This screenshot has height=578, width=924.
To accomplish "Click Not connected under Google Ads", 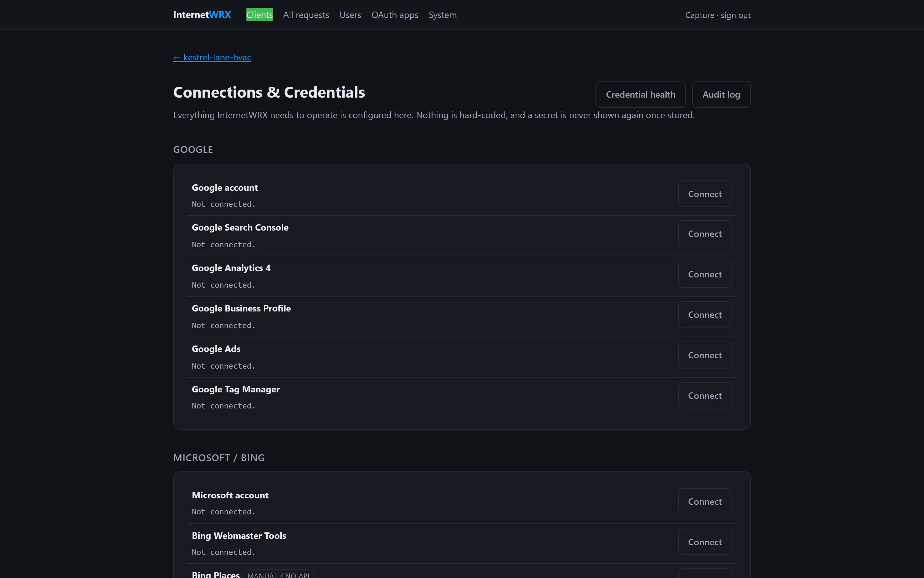I will coord(223,366).
